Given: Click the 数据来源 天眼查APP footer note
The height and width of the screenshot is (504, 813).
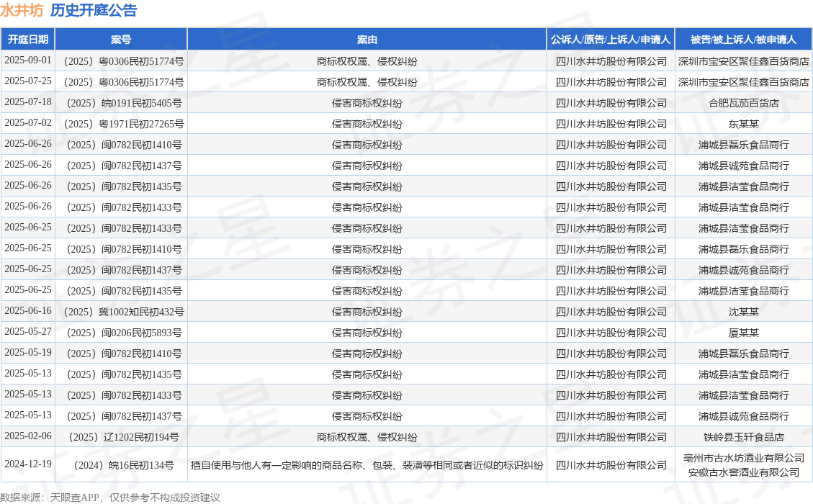Looking at the screenshot, I should click(x=110, y=498).
